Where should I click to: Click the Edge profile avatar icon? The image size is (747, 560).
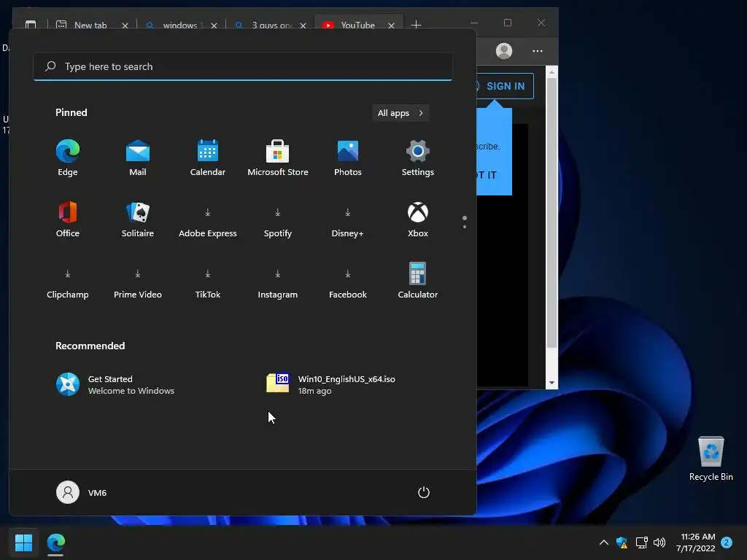503,51
